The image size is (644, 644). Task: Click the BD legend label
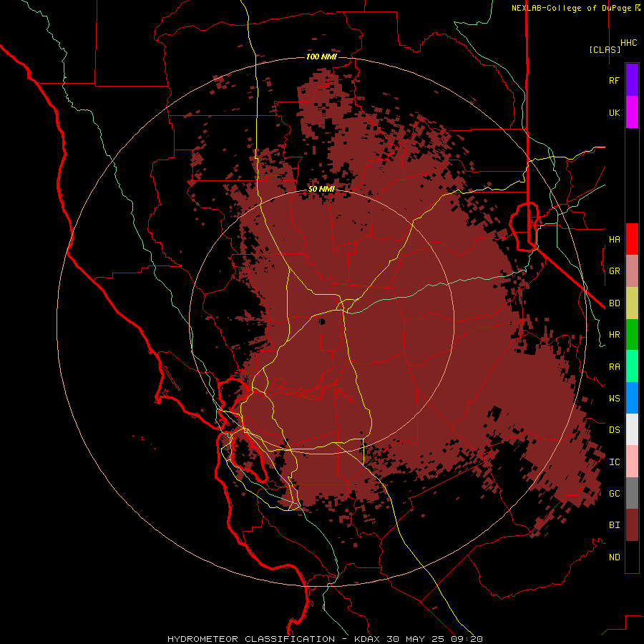[x=614, y=303]
